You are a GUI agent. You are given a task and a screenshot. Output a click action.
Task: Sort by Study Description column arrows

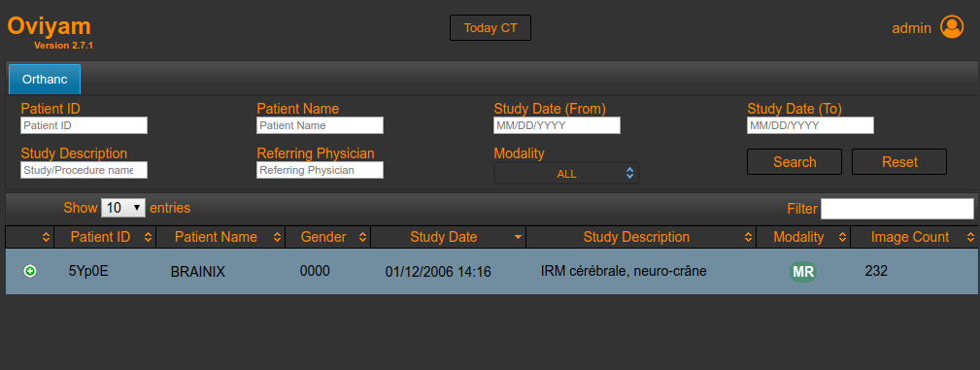point(748,238)
